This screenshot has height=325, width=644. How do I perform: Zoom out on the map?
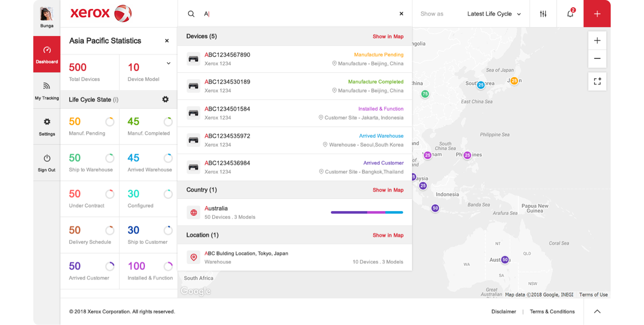tap(597, 58)
